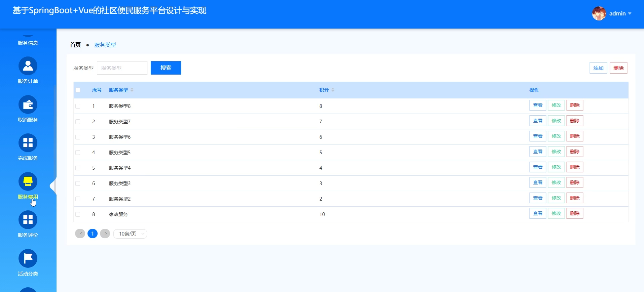Click 删除 for 家政服务
The height and width of the screenshot is (292, 644).
tap(575, 213)
